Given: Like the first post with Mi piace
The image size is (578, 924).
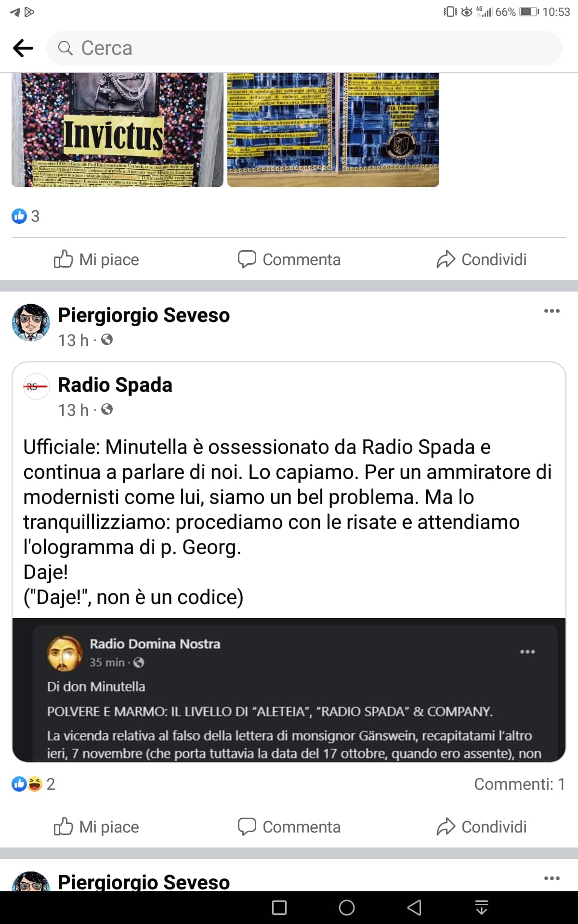Looking at the screenshot, I should (96, 259).
